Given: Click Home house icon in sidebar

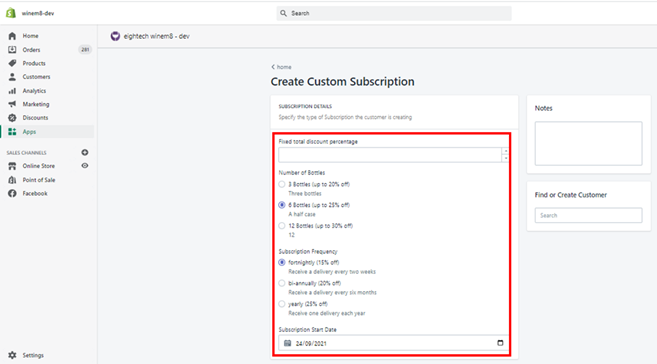Looking at the screenshot, I should coord(12,36).
